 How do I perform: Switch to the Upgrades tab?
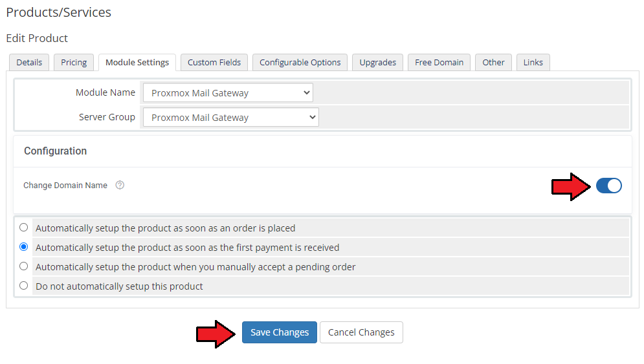(x=378, y=62)
